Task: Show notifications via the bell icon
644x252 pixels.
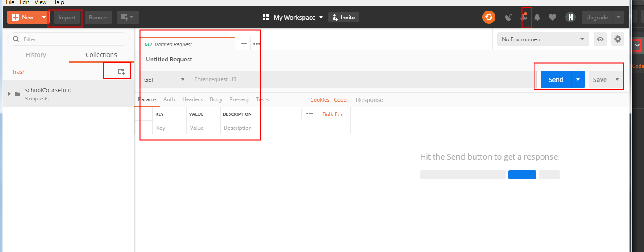Action: point(538,18)
